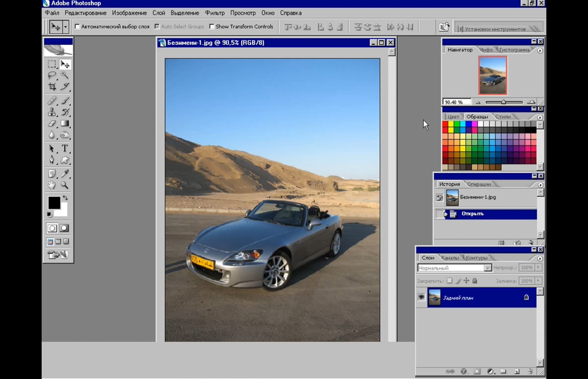Click the Navigator zoom out button
This screenshot has width=588, height=379.
pyautogui.click(x=478, y=102)
